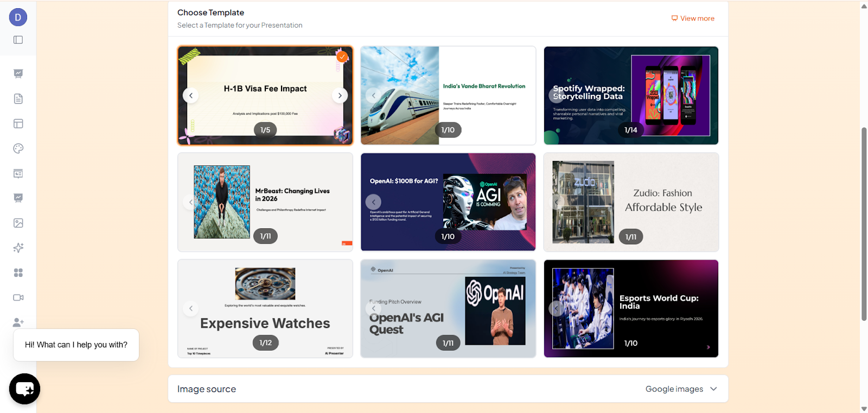Click the 1/11 counter on Zudio template
Screen dimensions: 868x413
click(631, 237)
